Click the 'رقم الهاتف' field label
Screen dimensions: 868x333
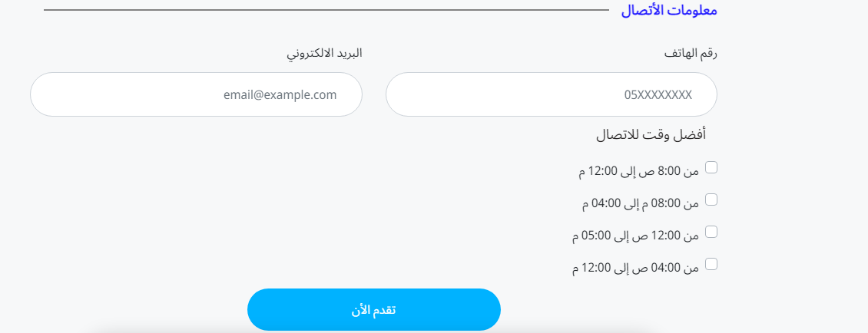(690, 54)
